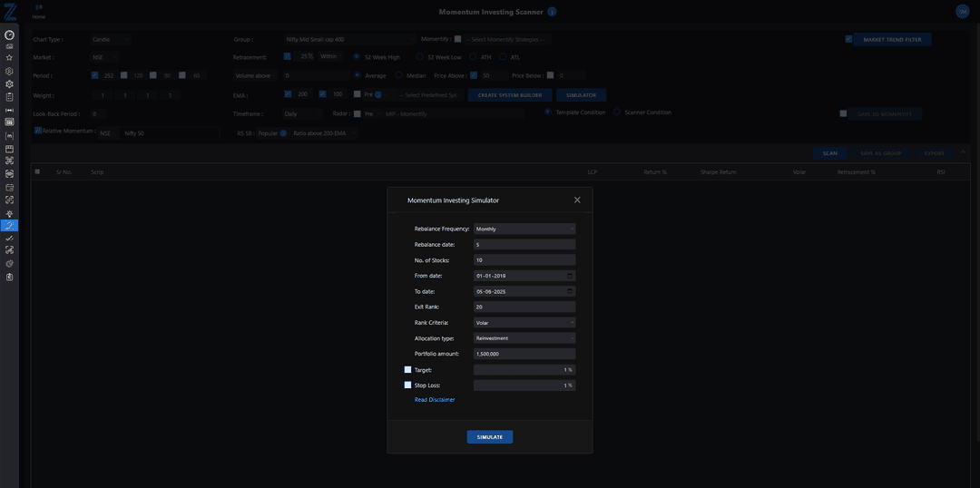The height and width of the screenshot is (488, 980).
Task: Select the 52 Week Low radio button
Action: (x=420, y=56)
